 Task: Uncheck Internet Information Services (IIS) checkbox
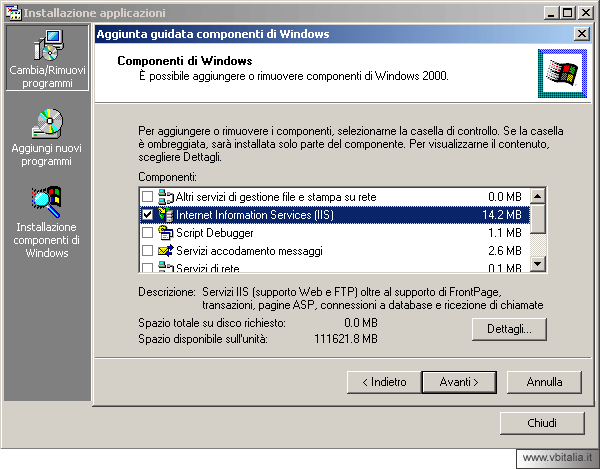(x=147, y=215)
